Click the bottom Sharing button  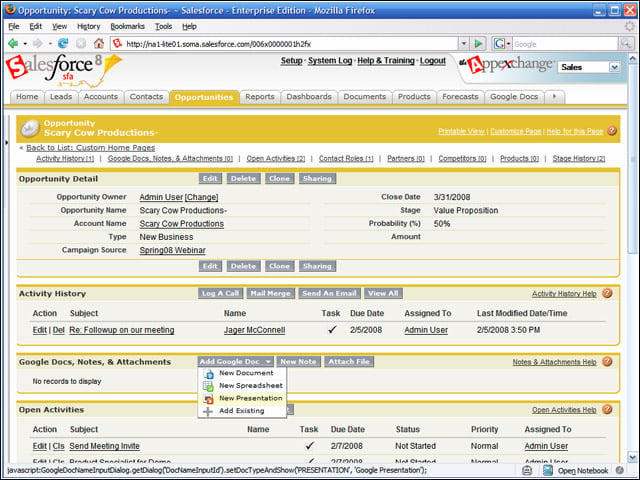[x=317, y=266]
